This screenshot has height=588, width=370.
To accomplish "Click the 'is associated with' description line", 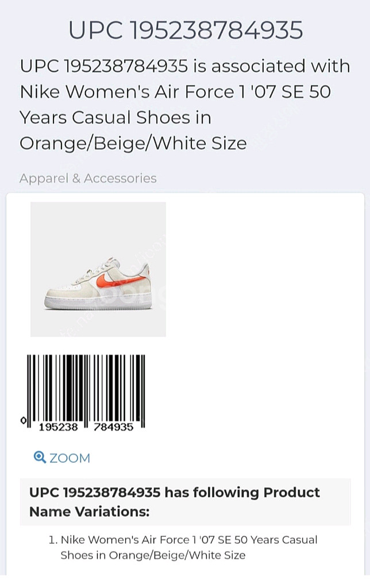I will click(x=185, y=66).
